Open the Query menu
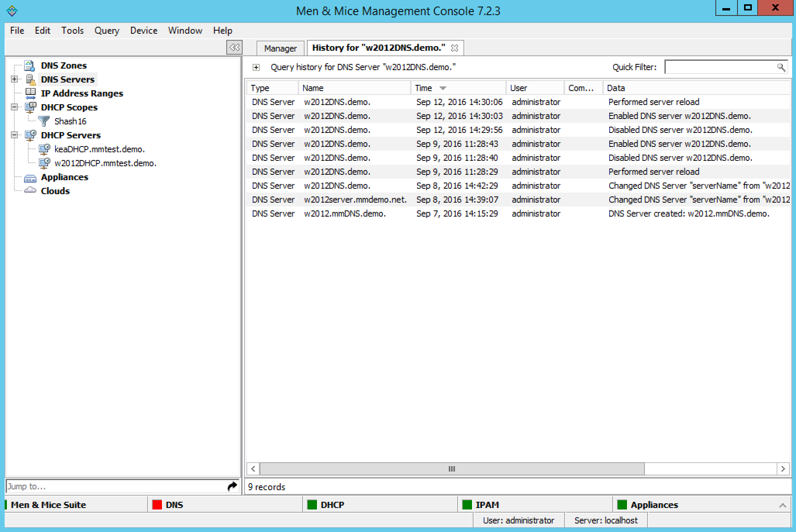 click(107, 31)
